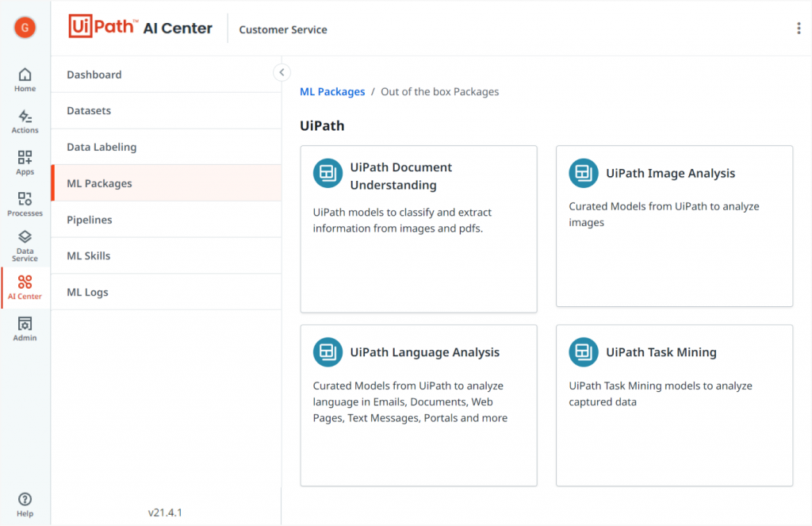Select Dashboard in the side menu
812x526 pixels.
[x=94, y=75]
